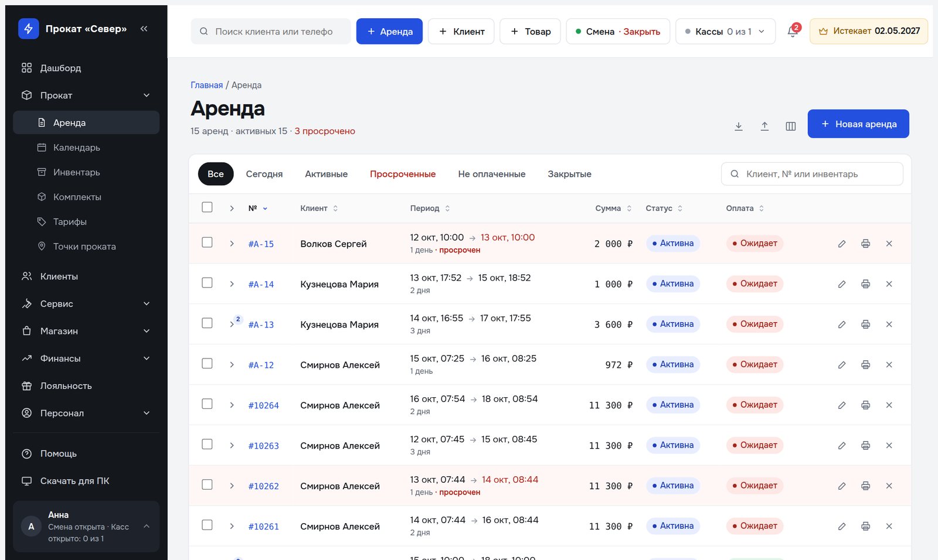Edit rental #10264 with pencil icon
The width and height of the screenshot is (938, 560).
[842, 405]
